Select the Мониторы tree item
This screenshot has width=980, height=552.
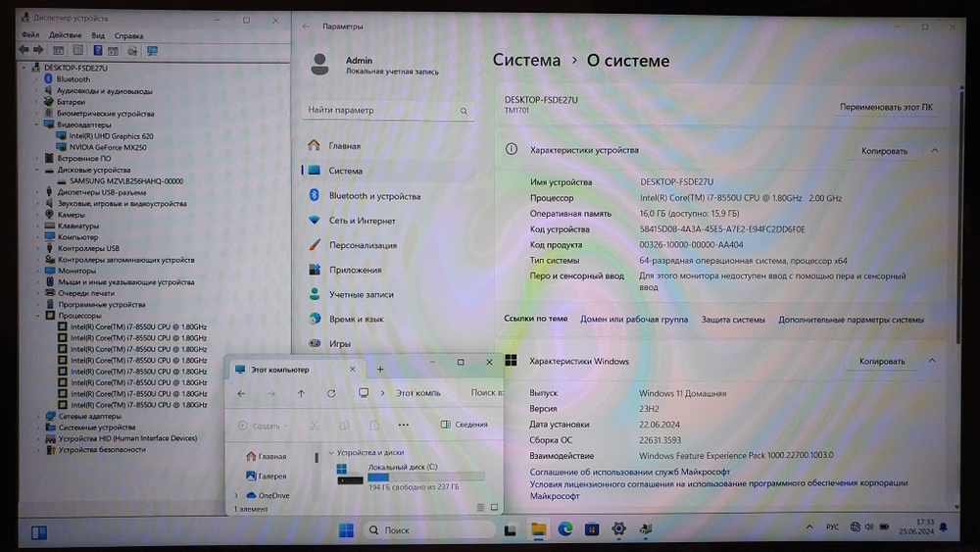click(x=76, y=271)
